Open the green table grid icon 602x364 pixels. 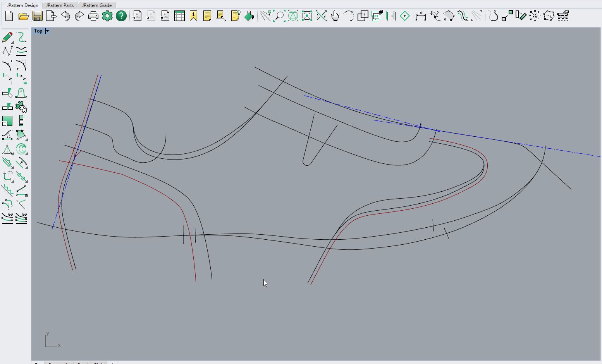point(179,16)
